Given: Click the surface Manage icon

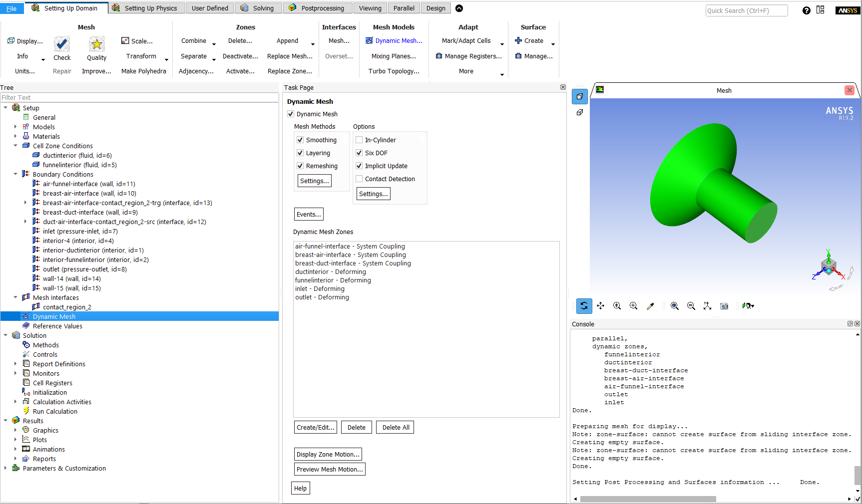Looking at the screenshot, I should pyautogui.click(x=518, y=56).
